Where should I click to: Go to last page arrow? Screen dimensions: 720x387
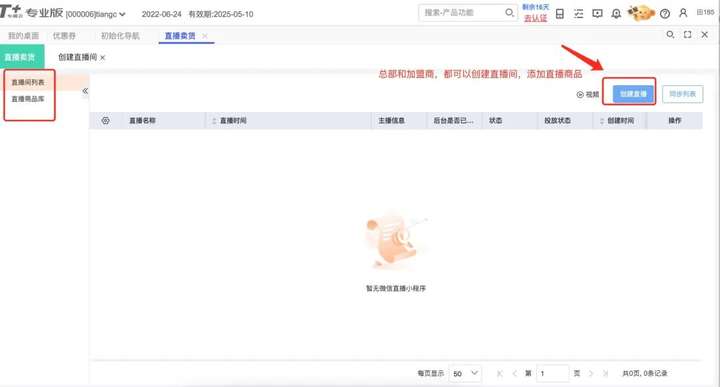(605, 374)
